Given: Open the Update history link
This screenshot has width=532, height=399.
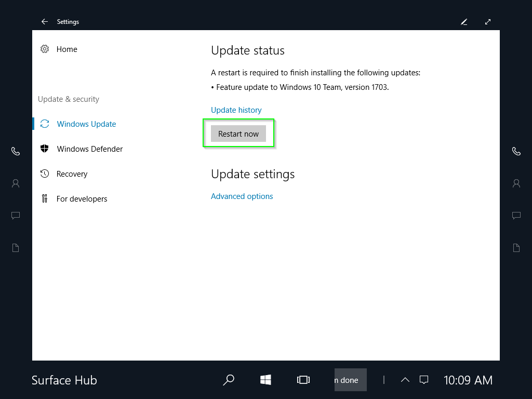Looking at the screenshot, I should 236,110.
